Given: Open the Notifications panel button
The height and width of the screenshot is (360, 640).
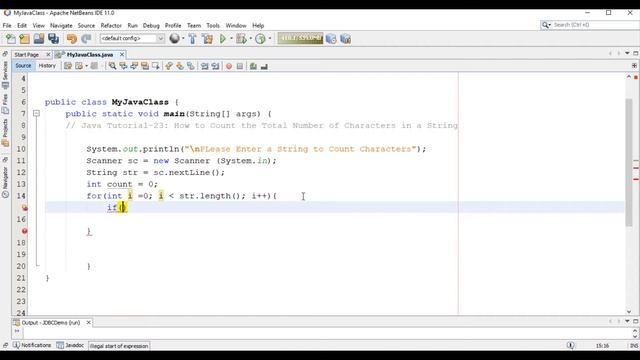Looking at the screenshot, I should [x=32, y=345].
